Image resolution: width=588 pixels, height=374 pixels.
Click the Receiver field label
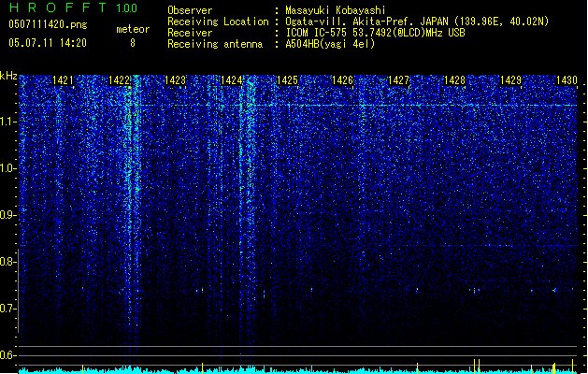190,33
